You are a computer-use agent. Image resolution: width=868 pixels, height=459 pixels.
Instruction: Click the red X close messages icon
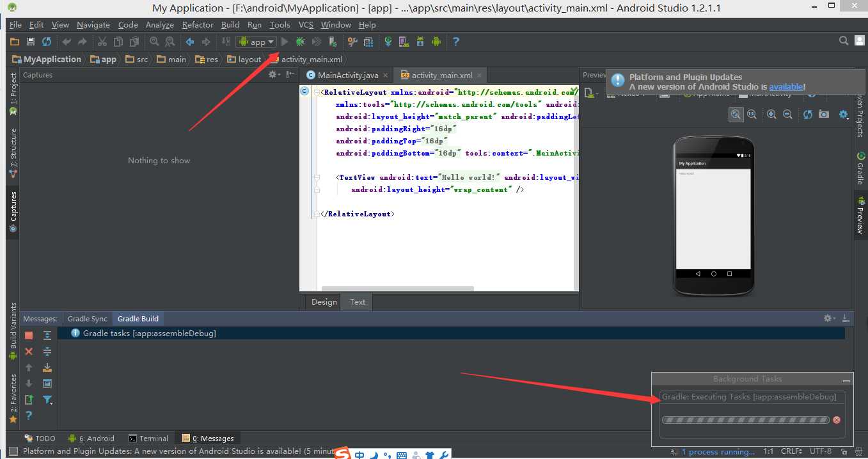[x=29, y=351]
